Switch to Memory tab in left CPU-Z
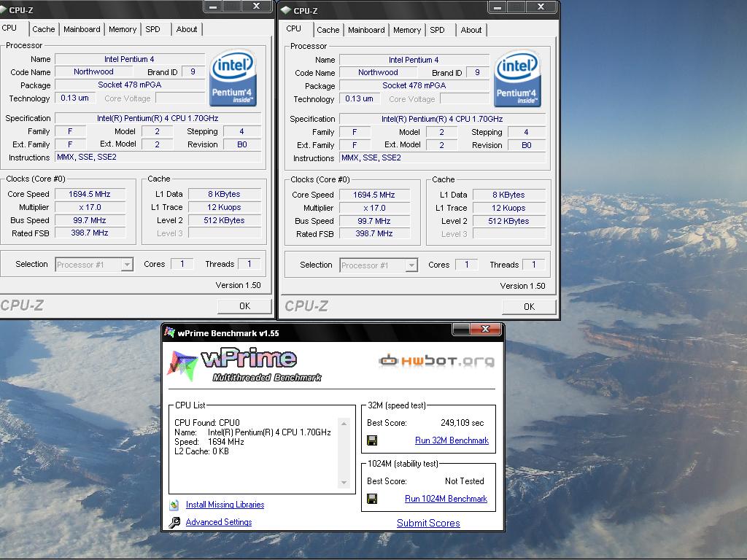 coord(123,29)
